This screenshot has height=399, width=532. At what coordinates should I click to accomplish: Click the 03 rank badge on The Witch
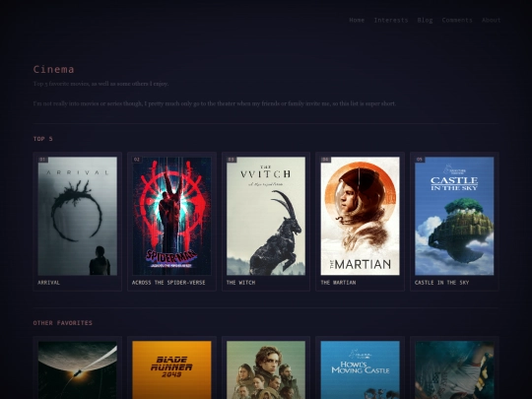232,160
